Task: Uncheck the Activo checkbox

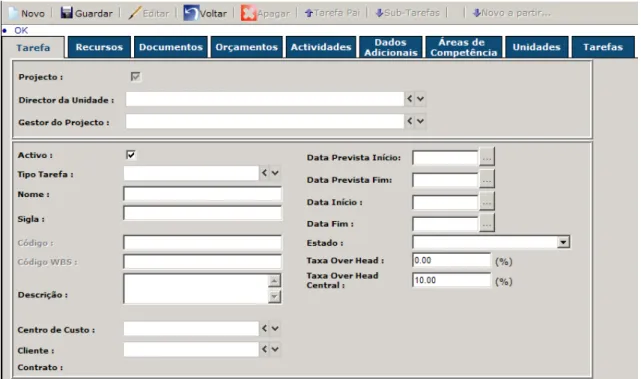Action: [x=131, y=155]
